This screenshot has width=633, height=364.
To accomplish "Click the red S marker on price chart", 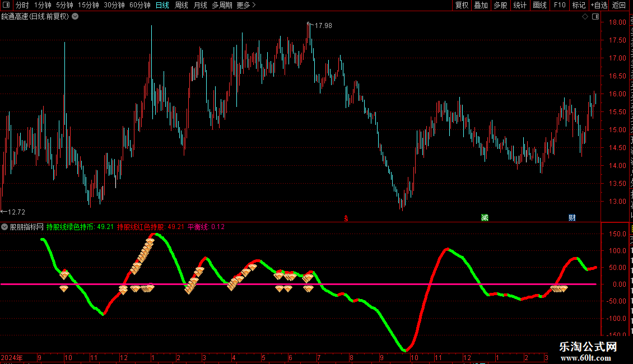I will pos(346,218).
